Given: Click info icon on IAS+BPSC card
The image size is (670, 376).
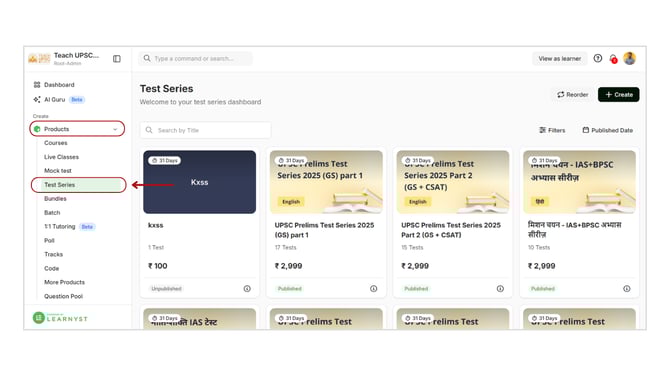Looking at the screenshot, I should pos(626,288).
